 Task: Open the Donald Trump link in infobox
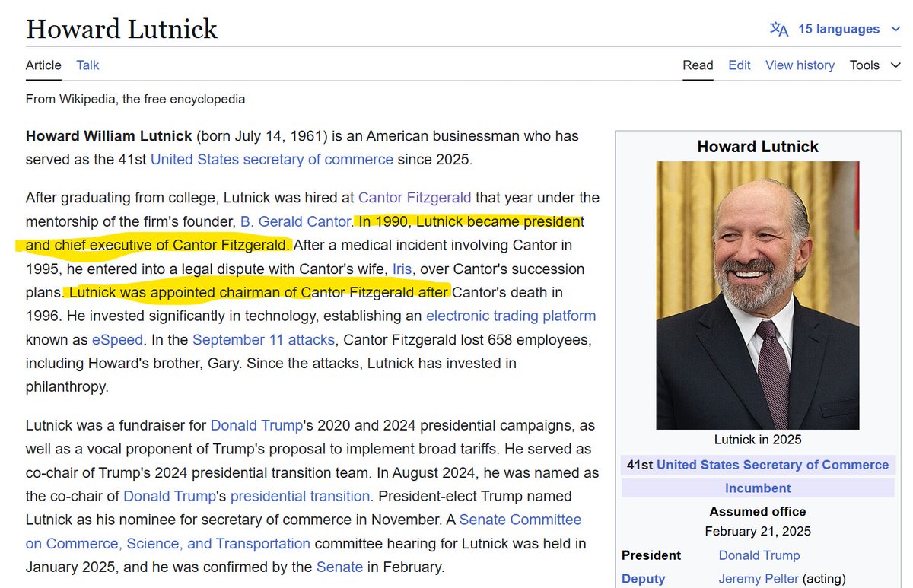point(759,555)
